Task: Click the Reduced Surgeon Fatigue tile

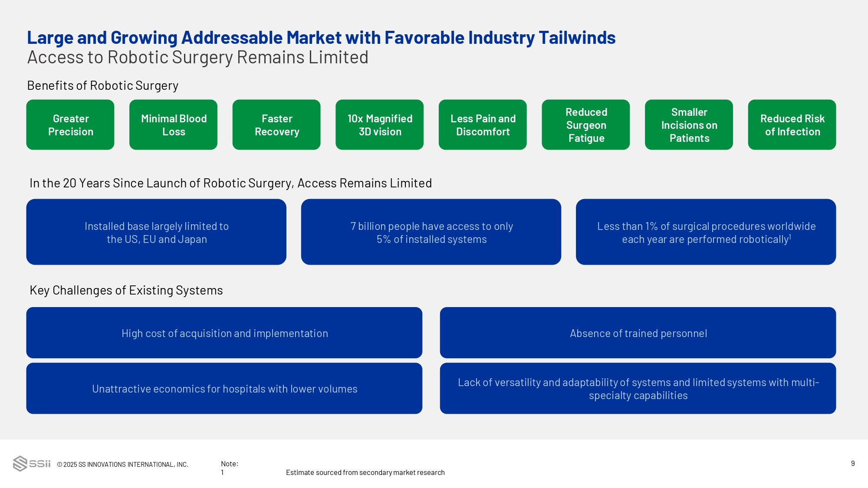Action: [x=585, y=125]
